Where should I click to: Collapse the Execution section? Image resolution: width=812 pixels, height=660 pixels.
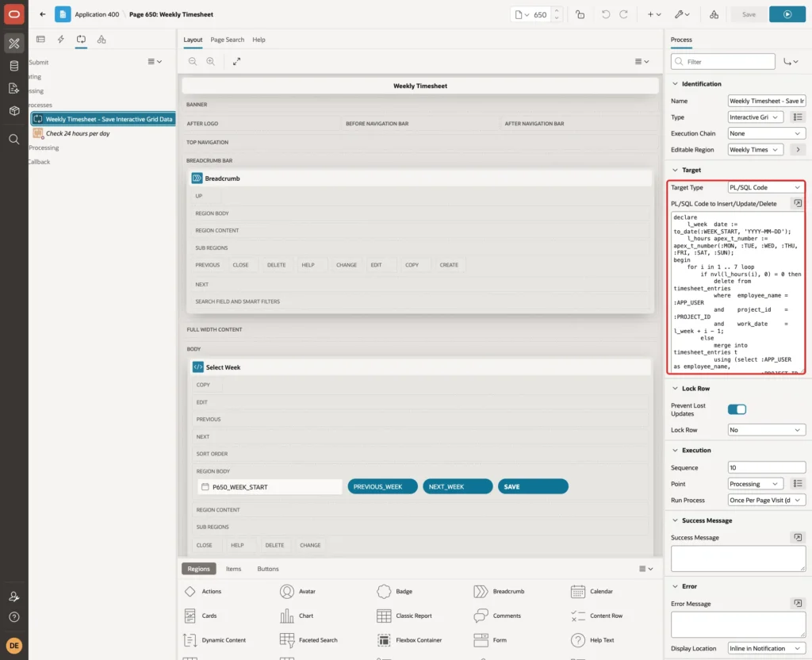pyautogui.click(x=675, y=451)
